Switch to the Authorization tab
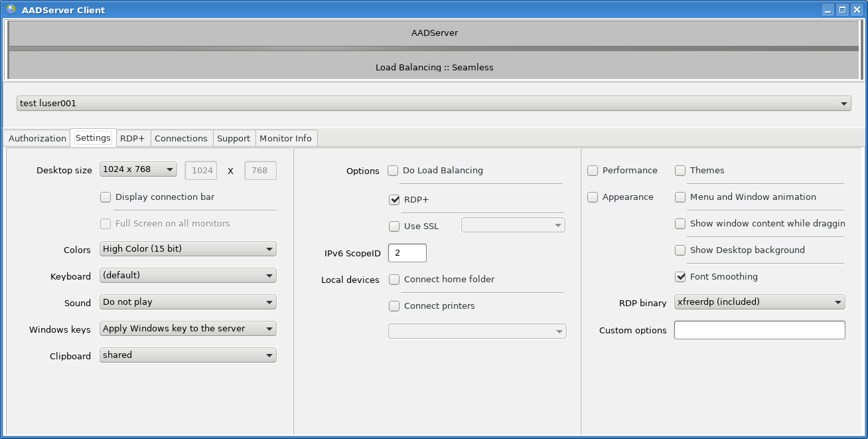Viewport: 868px width, 439px height. (x=37, y=138)
